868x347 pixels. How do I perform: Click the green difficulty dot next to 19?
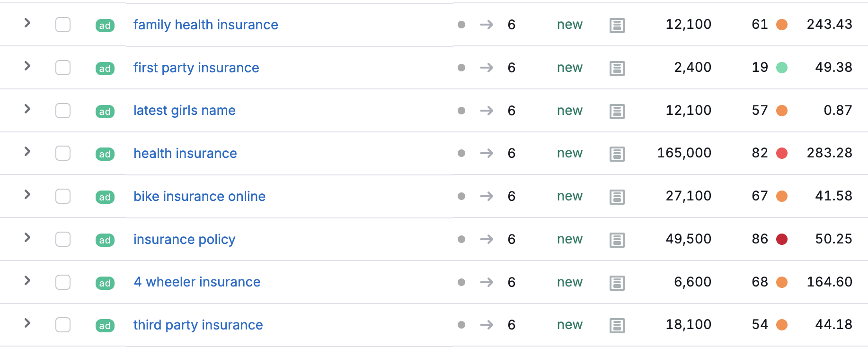[x=782, y=68]
